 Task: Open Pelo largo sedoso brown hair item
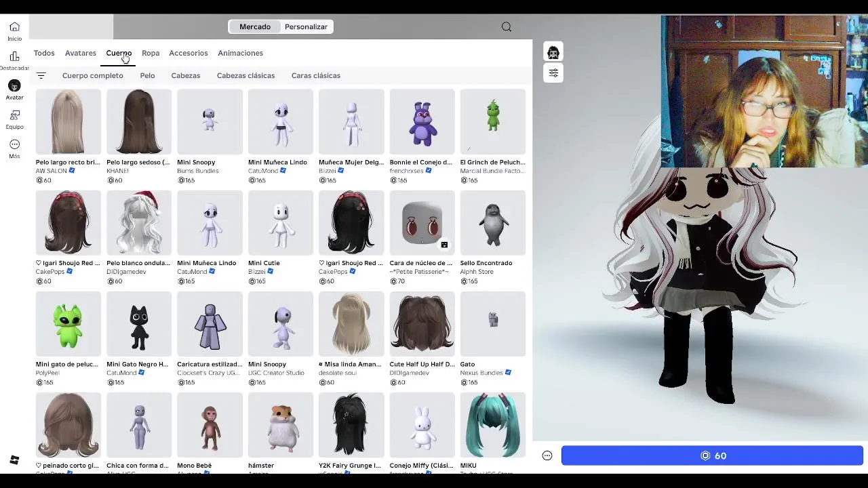click(x=139, y=122)
